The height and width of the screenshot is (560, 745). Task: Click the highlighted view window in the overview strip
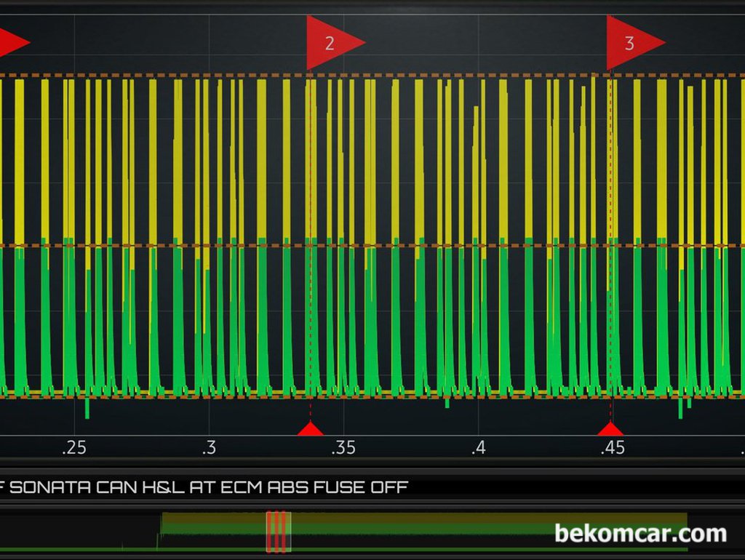[279, 532]
